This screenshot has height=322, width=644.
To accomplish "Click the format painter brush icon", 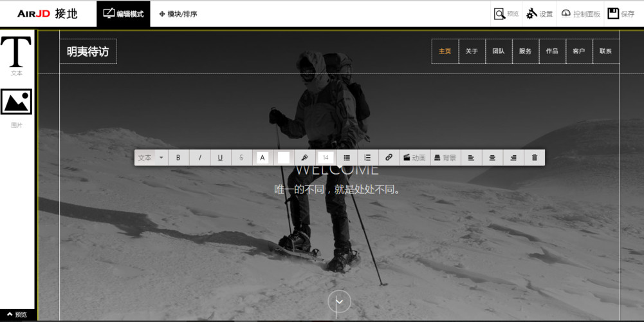I will pos(304,158).
